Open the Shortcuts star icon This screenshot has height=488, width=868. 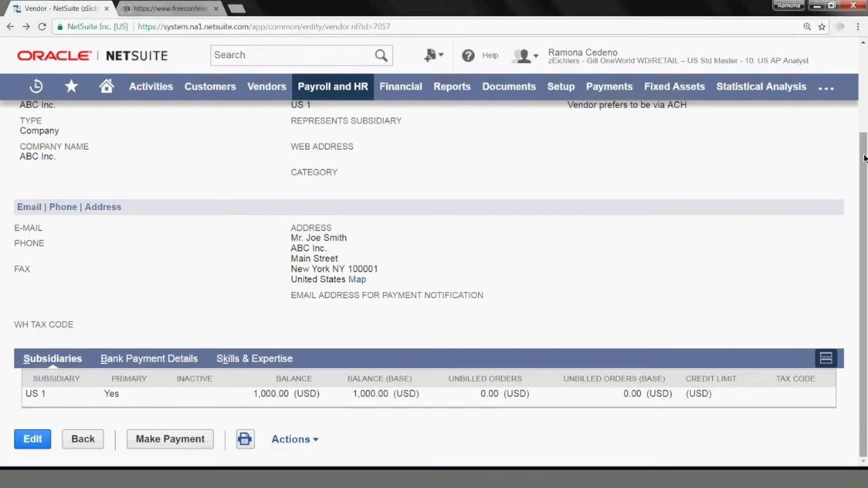(x=71, y=86)
